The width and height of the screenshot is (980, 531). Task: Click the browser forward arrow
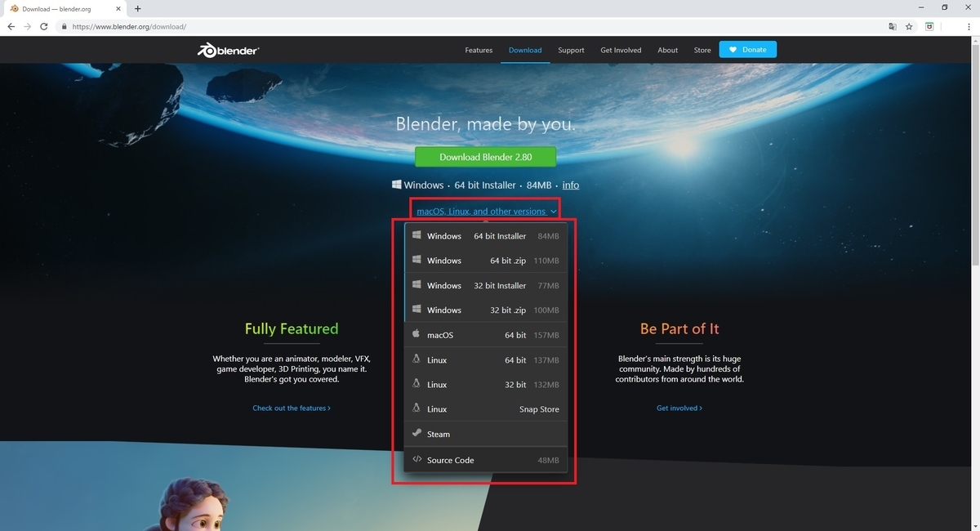pyautogui.click(x=27, y=26)
